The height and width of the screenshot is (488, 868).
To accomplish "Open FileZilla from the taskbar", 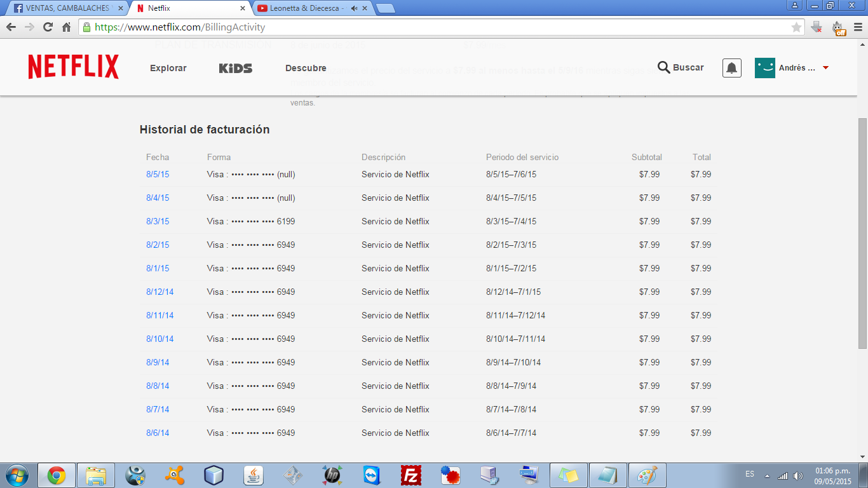I will point(411,475).
